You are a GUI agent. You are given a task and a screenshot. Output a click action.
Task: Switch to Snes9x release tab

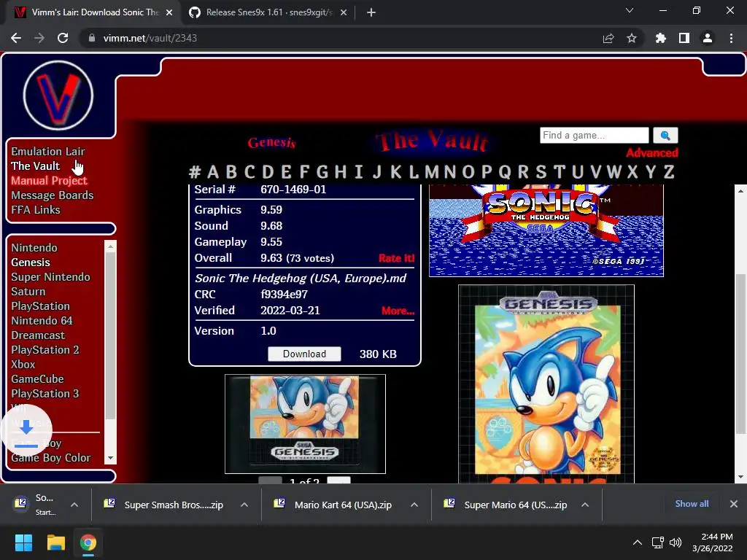[269, 12]
